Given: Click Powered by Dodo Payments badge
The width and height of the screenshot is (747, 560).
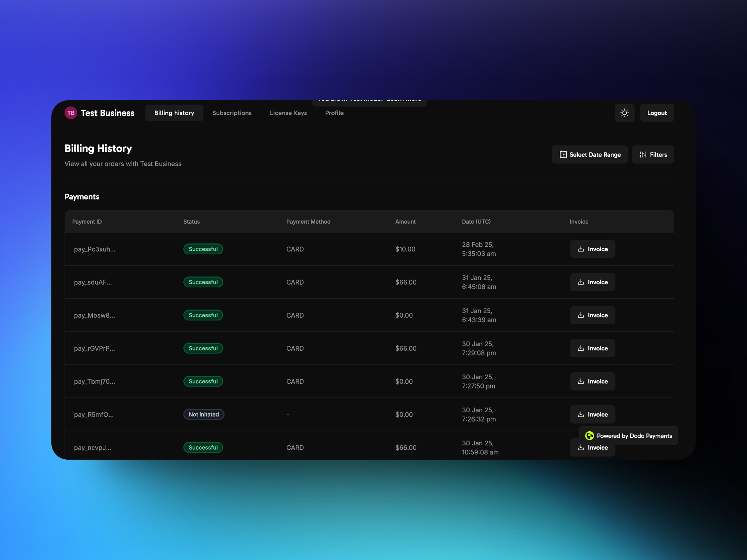Looking at the screenshot, I should click(x=629, y=436).
